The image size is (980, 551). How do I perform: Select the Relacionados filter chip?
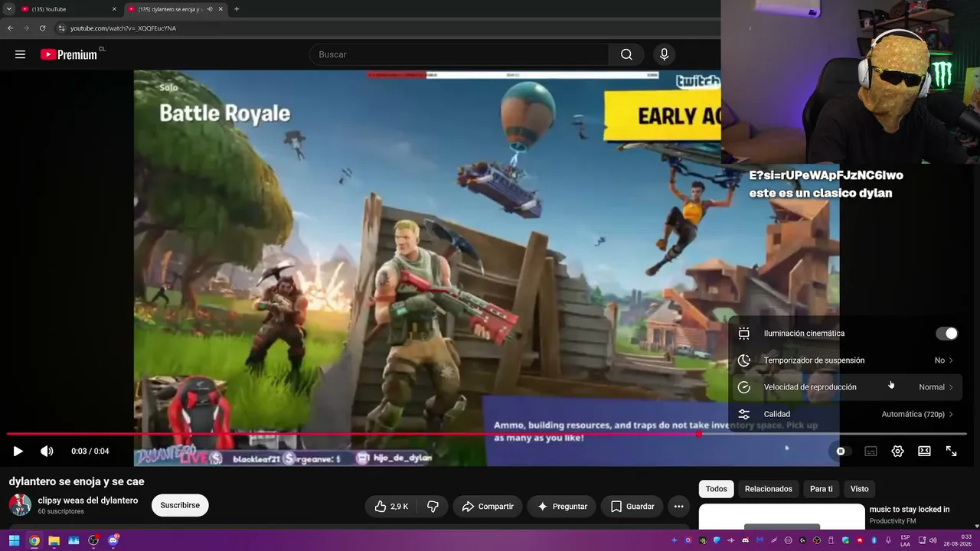click(x=769, y=488)
